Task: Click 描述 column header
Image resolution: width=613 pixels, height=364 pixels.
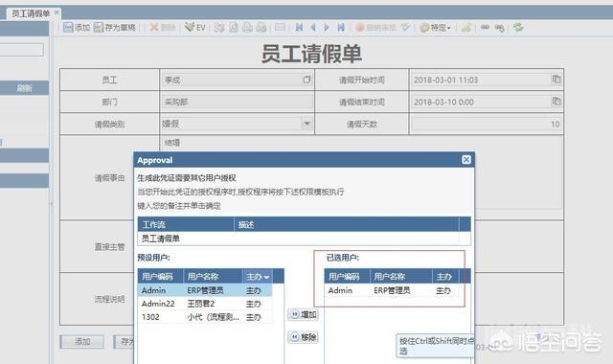Action: tap(347, 224)
